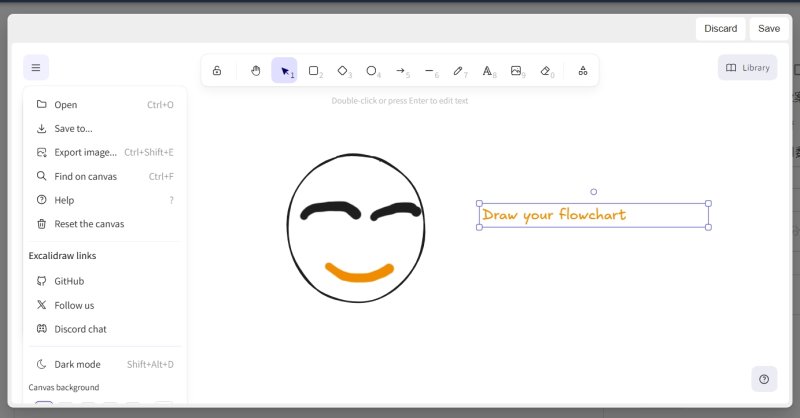Open the Library panel
Viewport: 800px width, 418px height.
click(747, 68)
